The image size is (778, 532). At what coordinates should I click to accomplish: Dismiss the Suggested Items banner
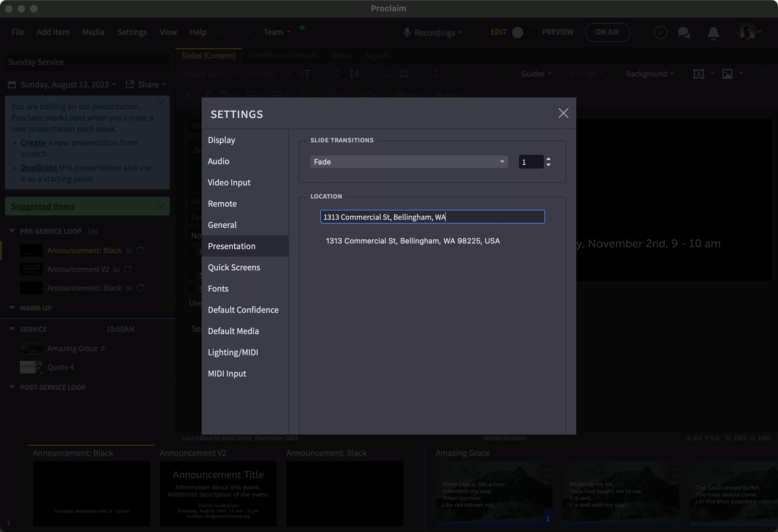click(x=161, y=207)
